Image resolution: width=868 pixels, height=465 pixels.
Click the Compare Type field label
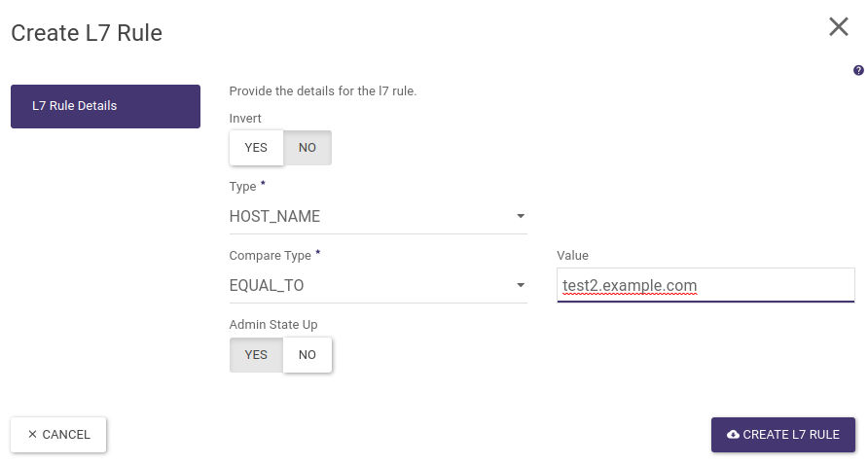pos(270,256)
